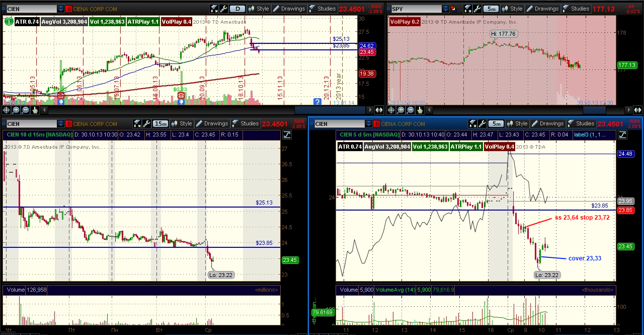Screen dimensions: 644x335
Task: Open the wrench settings icon on daily chart
Action: (x=224, y=9)
